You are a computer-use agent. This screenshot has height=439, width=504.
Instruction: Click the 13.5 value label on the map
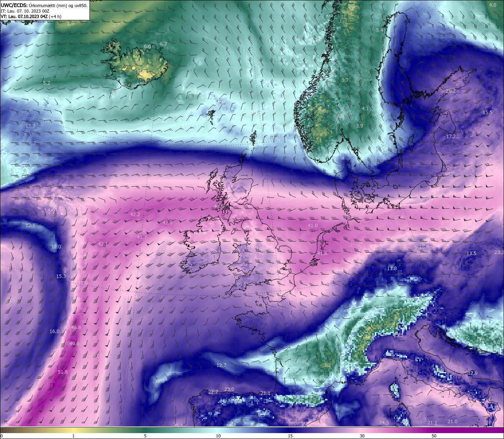coord(471,253)
